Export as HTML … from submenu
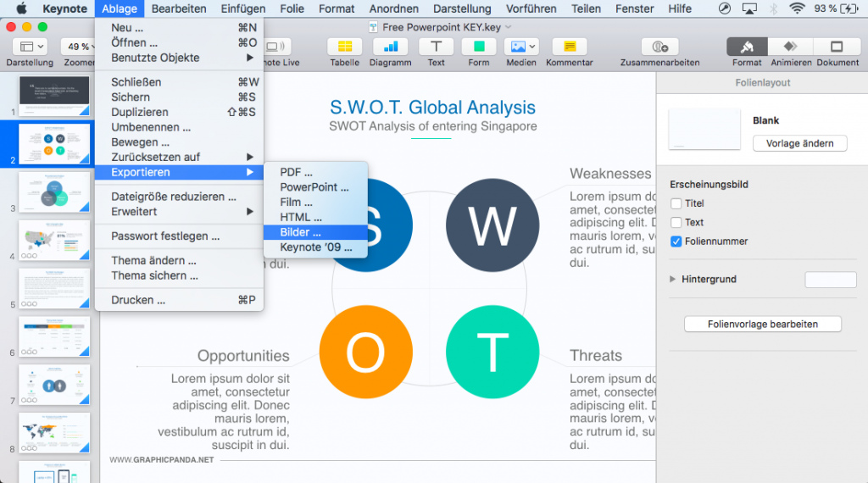The height and width of the screenshot is (483, 868). [x=315, y=217]
